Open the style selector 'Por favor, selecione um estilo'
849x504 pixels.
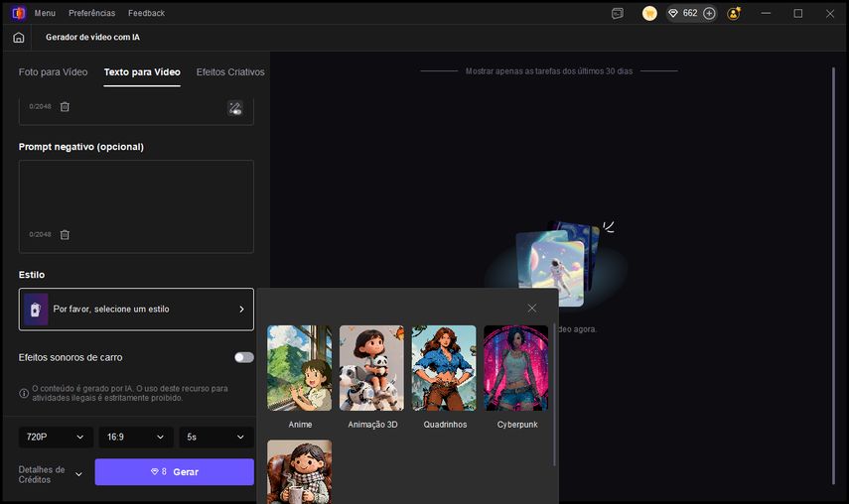click(136, 310)
